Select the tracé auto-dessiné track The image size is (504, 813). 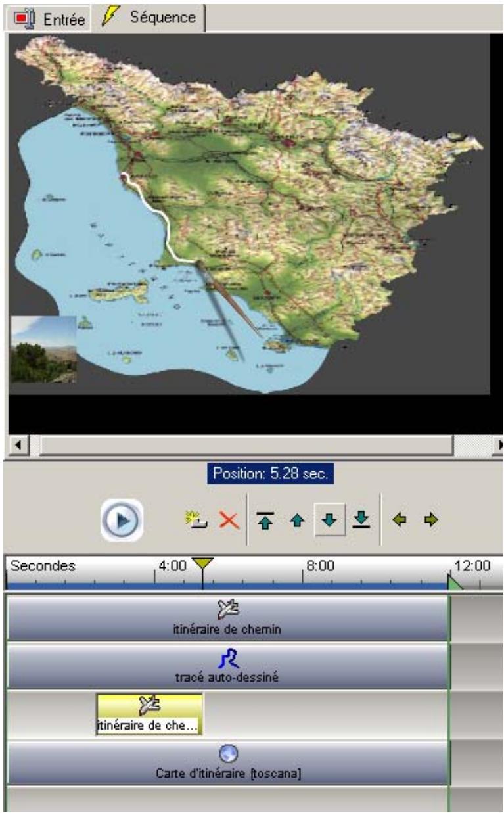click(227, 666)
